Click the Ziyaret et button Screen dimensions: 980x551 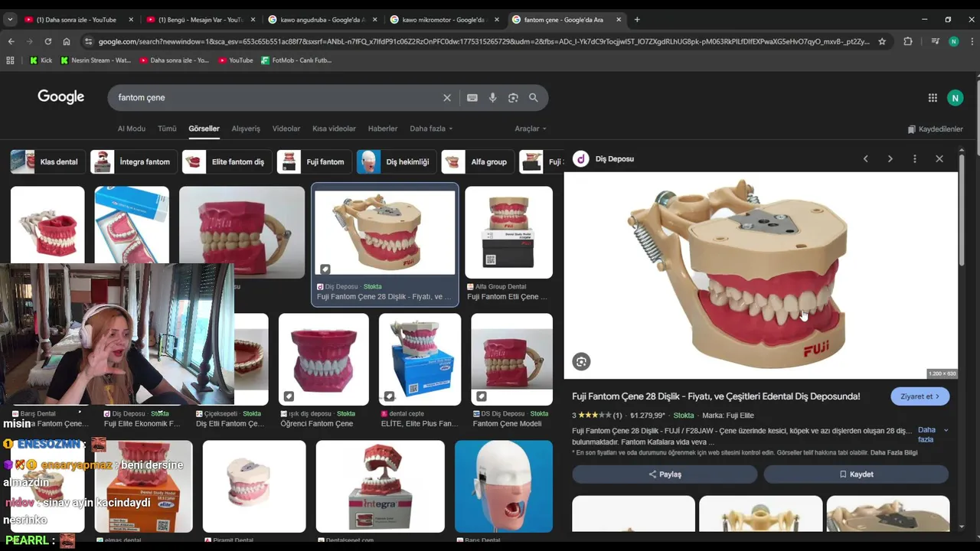click(920, 396)
